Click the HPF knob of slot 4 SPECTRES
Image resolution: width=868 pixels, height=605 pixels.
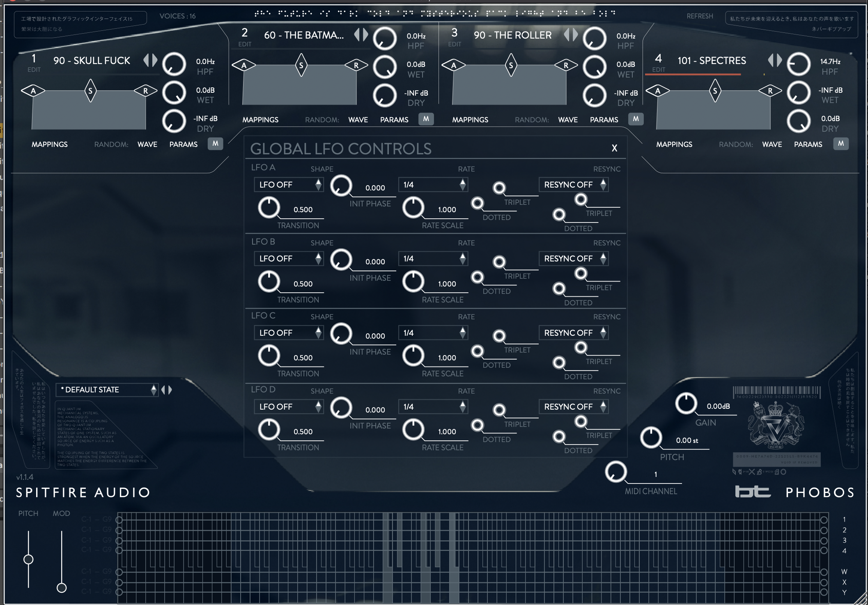pyautogui.click(x=799, y=64)
